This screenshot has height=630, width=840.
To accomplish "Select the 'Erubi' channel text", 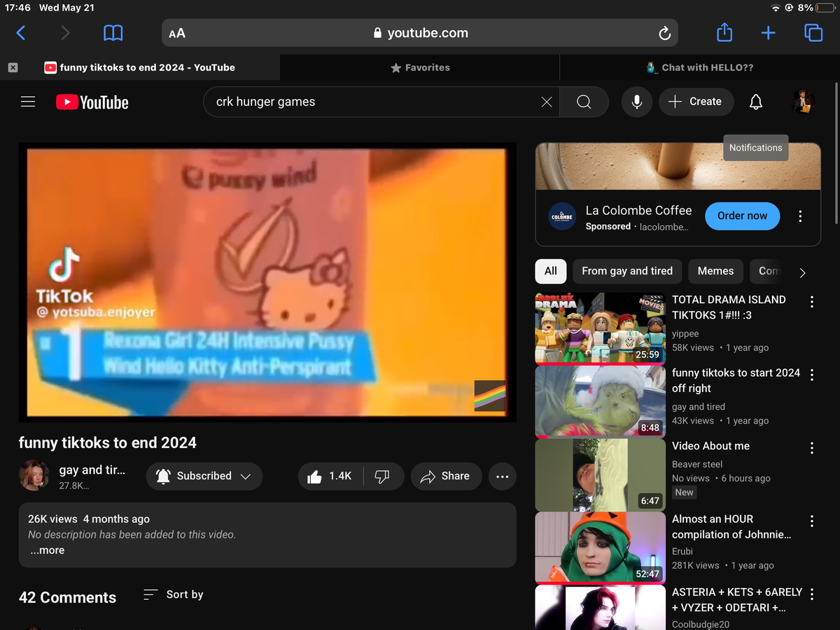I will pyautogui.click(x=682, y=551).
